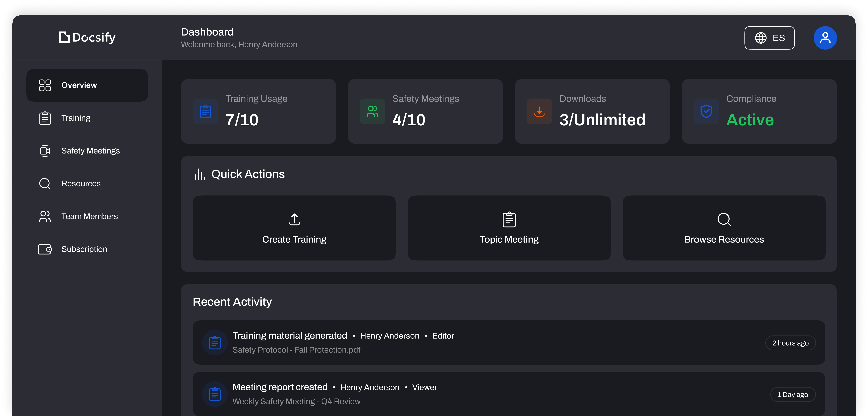Click the Create Training quick action
This screenshot has height=416, width=868.
point(294,228)
